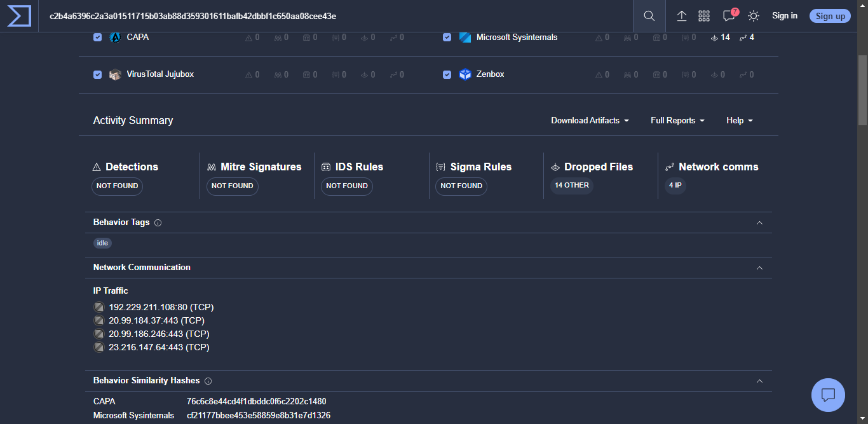Open the chat bubble floating button
This screenshot has width=868, height=424.
[x=828, y=395]
